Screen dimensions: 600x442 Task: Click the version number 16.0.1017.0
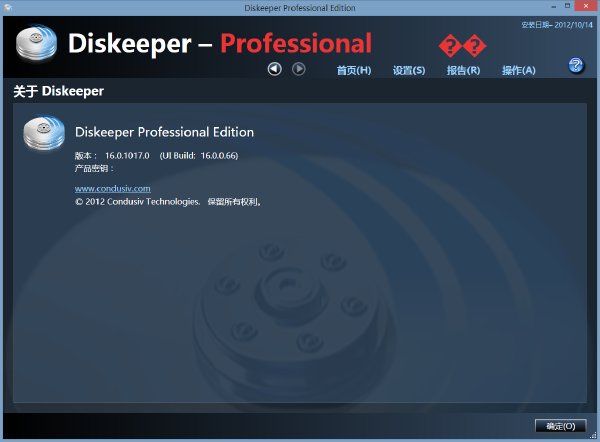click(x=127, y=155)
